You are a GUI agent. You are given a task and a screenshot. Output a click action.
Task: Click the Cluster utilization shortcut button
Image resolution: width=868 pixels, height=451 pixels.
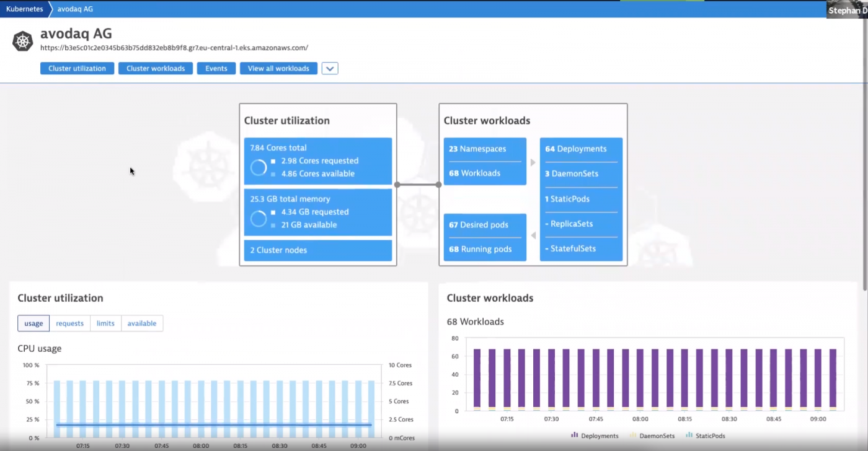(77, 68)
